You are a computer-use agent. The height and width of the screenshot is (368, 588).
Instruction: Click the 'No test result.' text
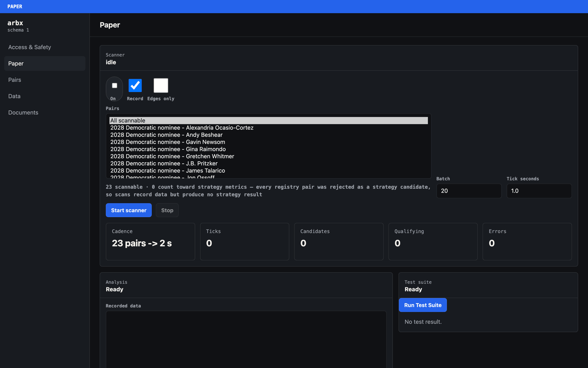coord(423,322)
